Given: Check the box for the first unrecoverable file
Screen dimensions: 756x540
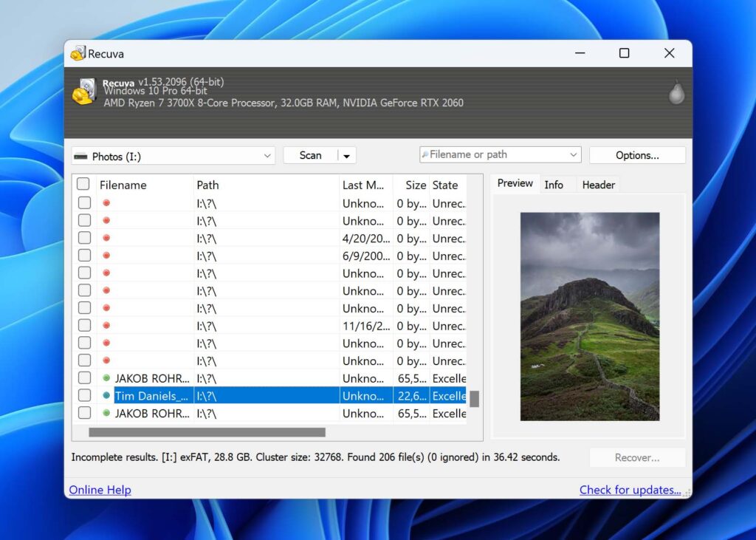Looking at the screenshot, I should 83,202.
